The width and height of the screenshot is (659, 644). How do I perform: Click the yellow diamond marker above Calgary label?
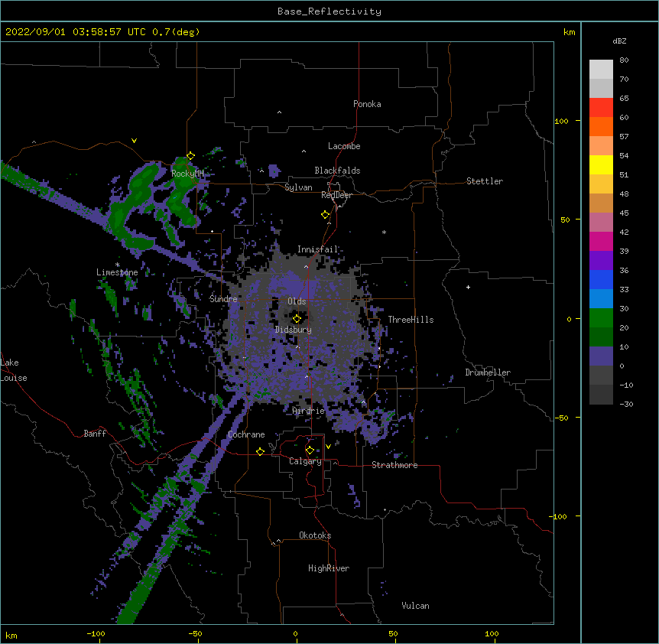(310, 450)
